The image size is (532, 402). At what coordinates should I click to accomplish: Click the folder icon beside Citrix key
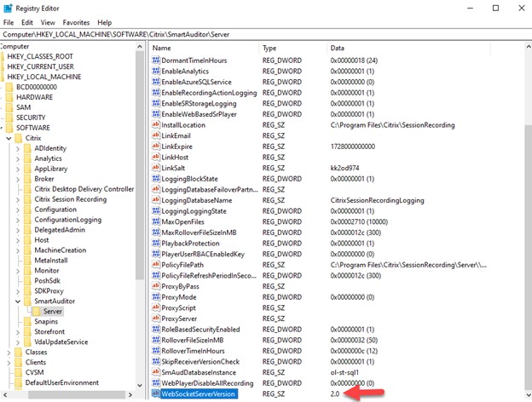point(18,138)
